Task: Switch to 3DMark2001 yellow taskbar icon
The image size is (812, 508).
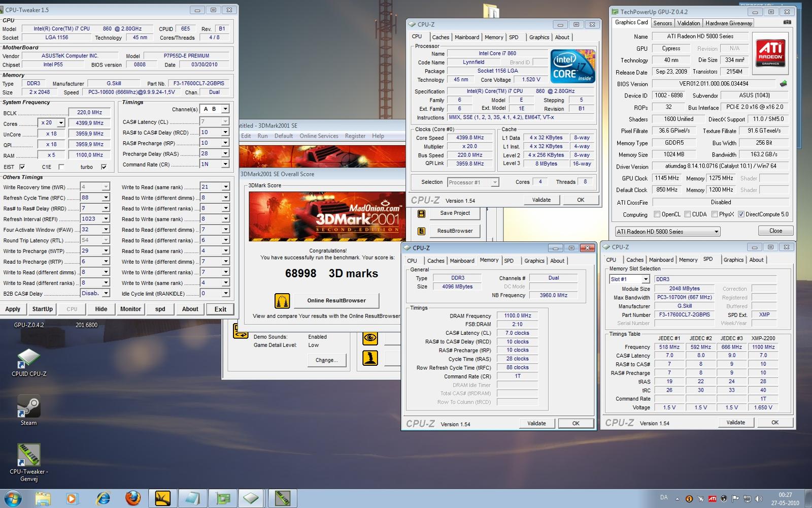Action: tap(162, 499)
